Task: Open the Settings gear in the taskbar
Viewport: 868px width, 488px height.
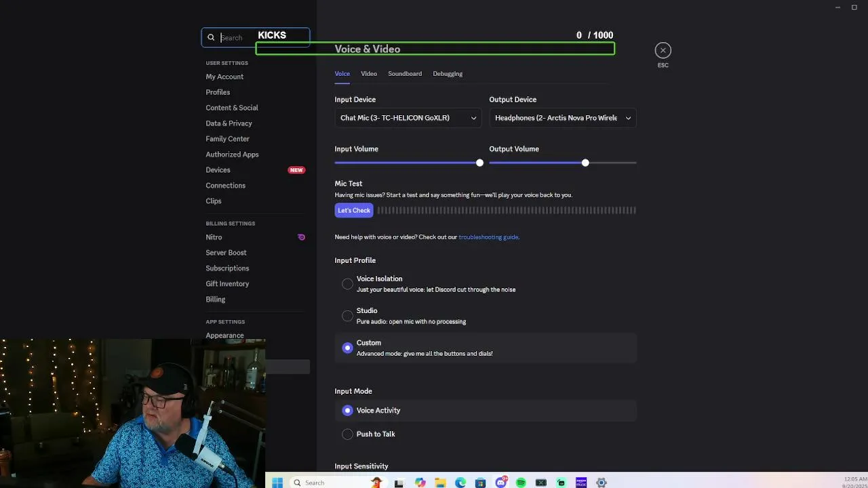Action: pos(601,483)
